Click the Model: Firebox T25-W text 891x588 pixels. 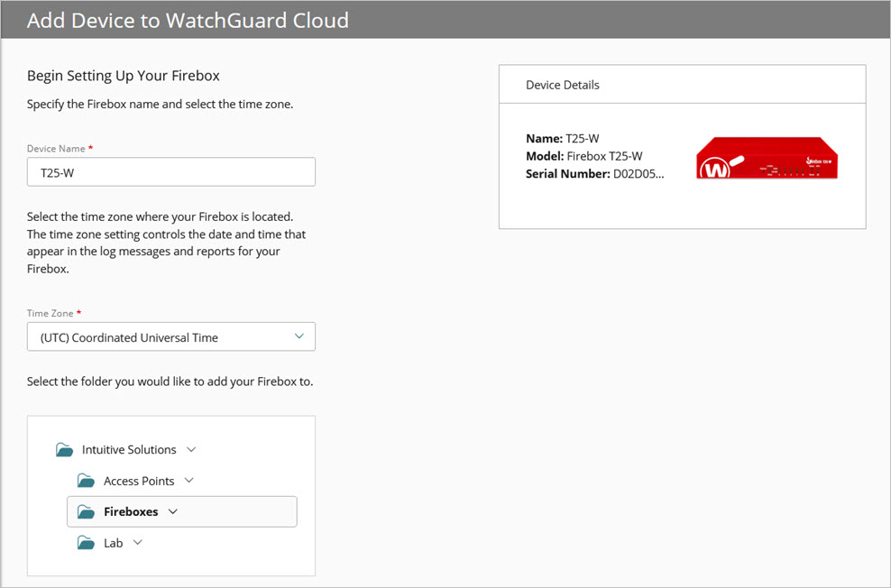[584, 156]
